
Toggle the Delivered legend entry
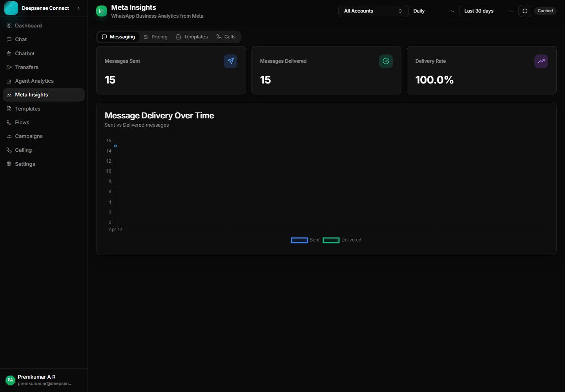pos(341,240)
